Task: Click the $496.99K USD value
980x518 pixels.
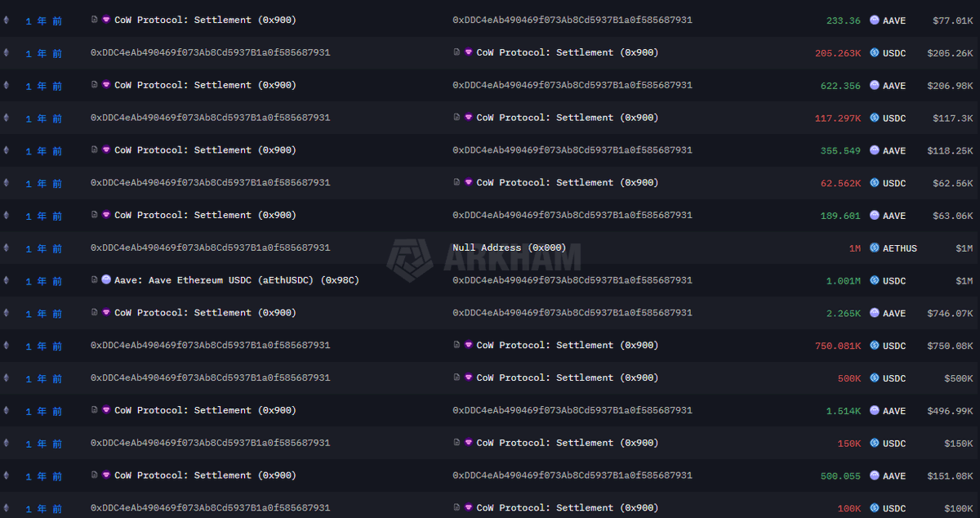Action: [951, 411]
